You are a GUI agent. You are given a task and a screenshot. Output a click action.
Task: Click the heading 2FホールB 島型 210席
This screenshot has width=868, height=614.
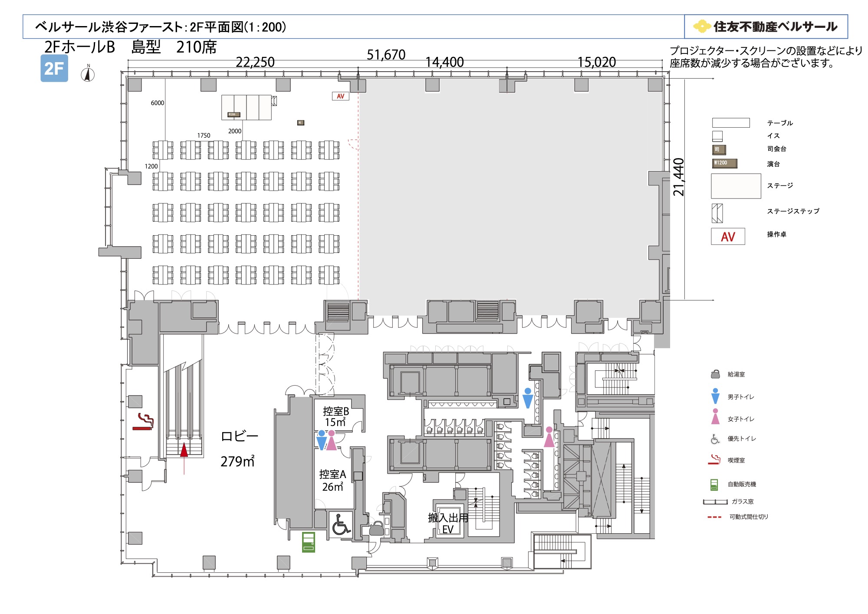click(130, 47)
